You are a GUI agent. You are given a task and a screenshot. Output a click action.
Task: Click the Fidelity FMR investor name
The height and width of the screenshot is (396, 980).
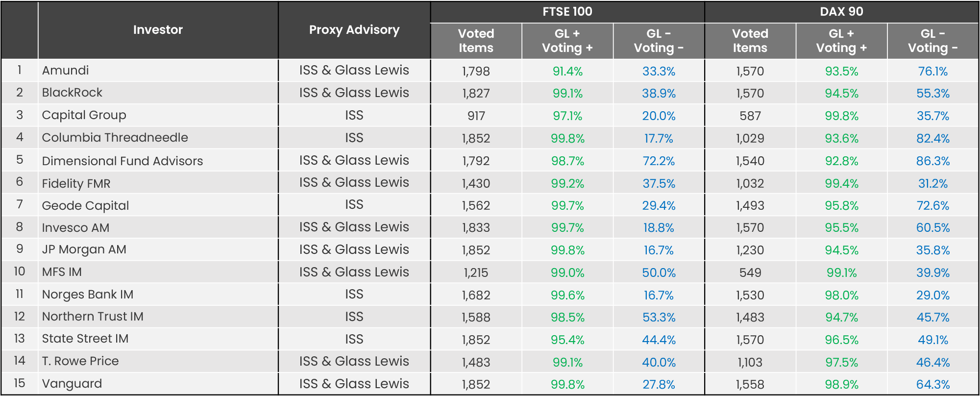point(76,183)
